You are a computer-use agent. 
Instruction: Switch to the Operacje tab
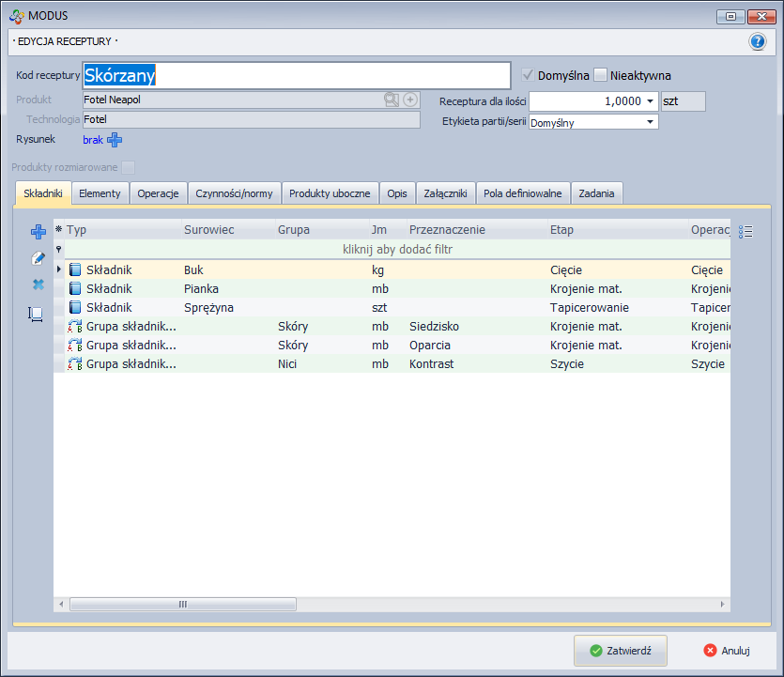(158, 193)
